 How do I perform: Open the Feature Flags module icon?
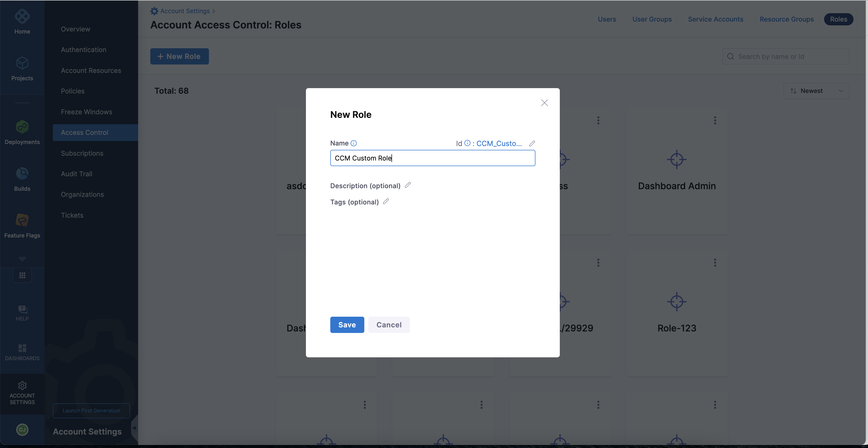[22, 221]
